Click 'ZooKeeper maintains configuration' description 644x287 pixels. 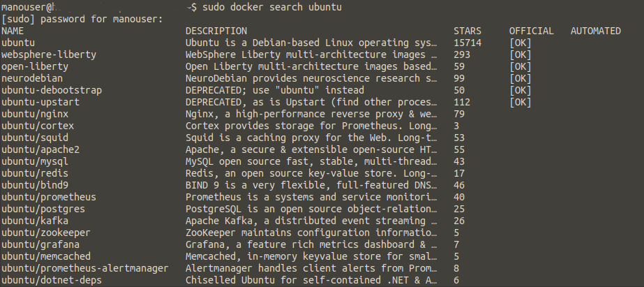(x=311, y=233)
